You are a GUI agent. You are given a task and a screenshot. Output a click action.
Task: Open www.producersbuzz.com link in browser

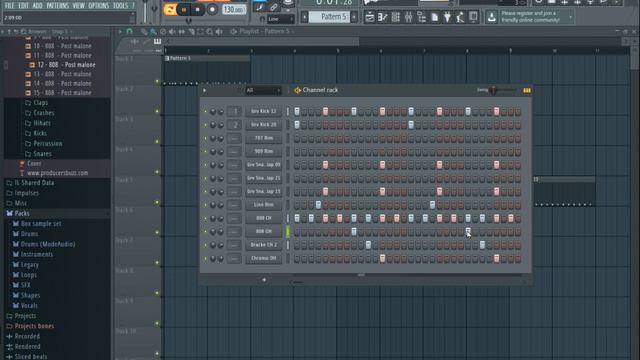click(x=57, y=173)
